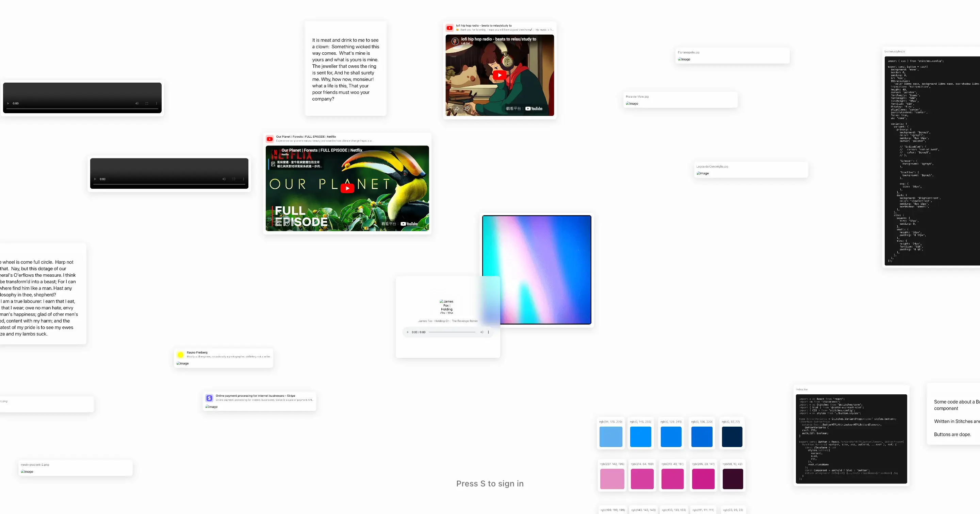This screenshot has height=514, width=980.
Task: Select the rgb(214, 64, 159) pink swatch
Action: (642, 479)
